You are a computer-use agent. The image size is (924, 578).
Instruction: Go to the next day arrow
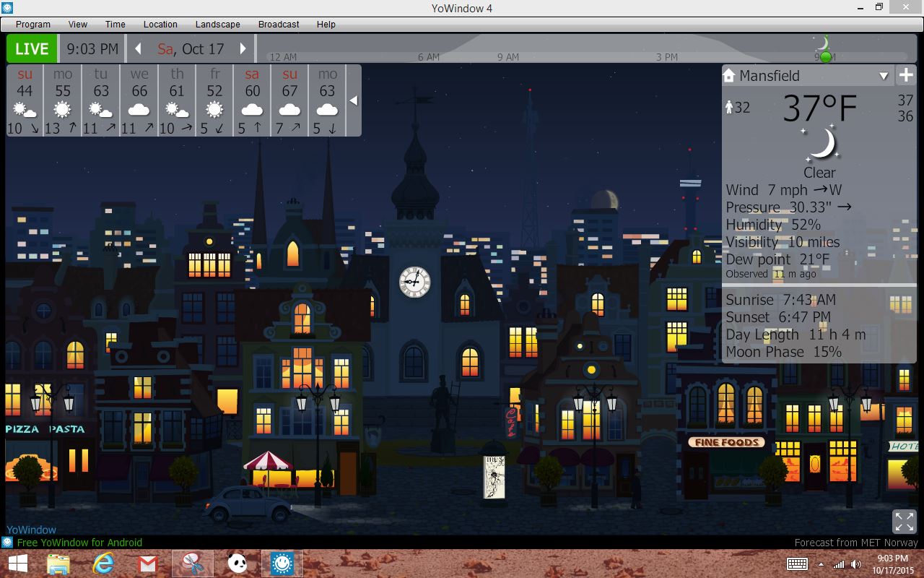coord(243,49)
